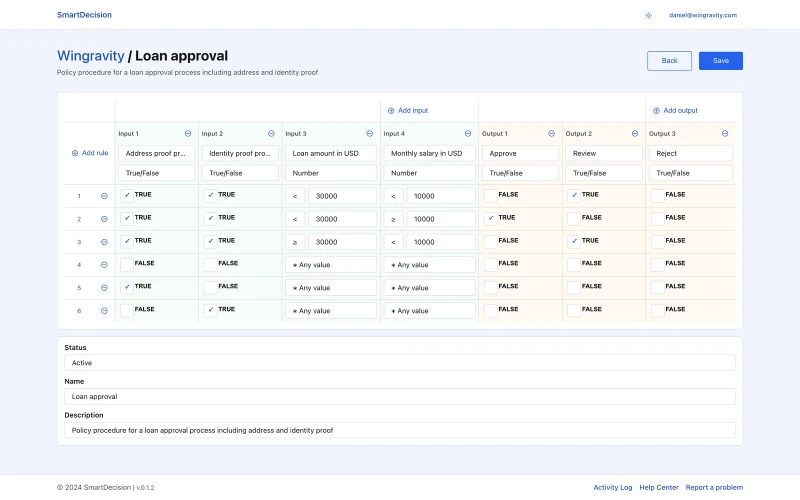This screenshot has width=800, height=500.
Task: Remove Input 4 column with minus icon
Action: [468, 134]
